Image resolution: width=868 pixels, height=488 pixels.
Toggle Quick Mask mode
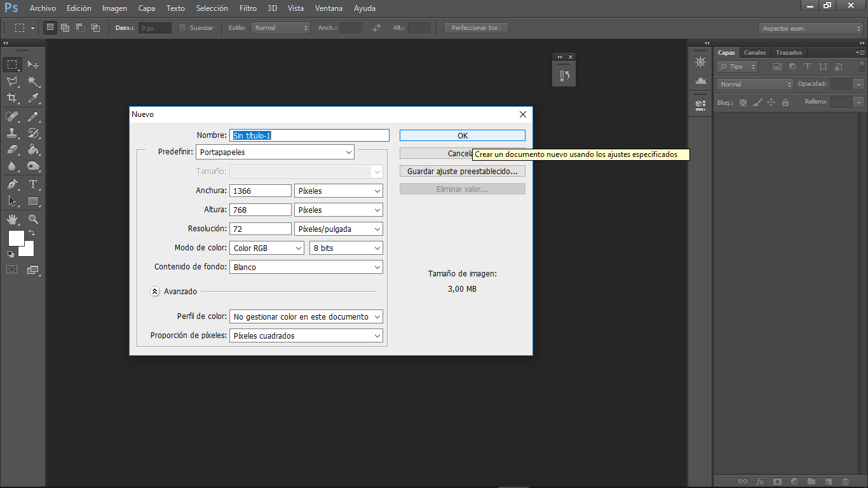(12, 269)
